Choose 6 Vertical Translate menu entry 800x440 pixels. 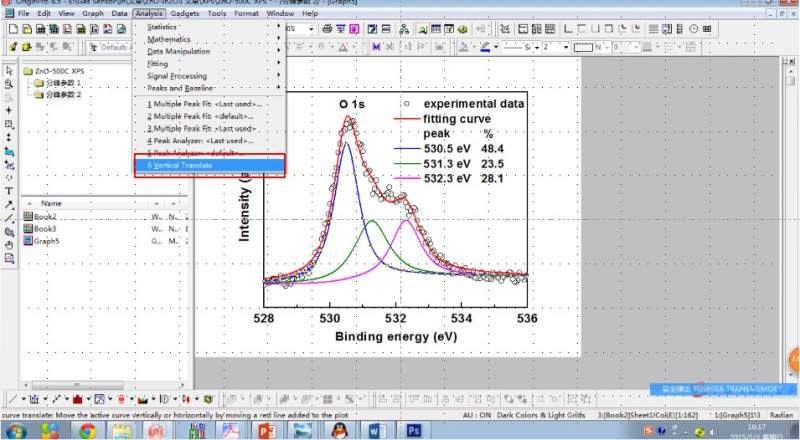click(210, 165)
